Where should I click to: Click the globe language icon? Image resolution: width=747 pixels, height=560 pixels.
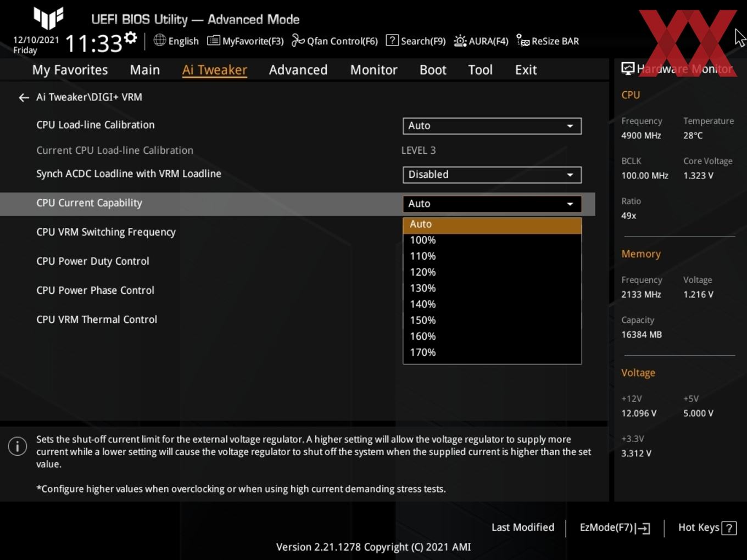click(159, 40)
